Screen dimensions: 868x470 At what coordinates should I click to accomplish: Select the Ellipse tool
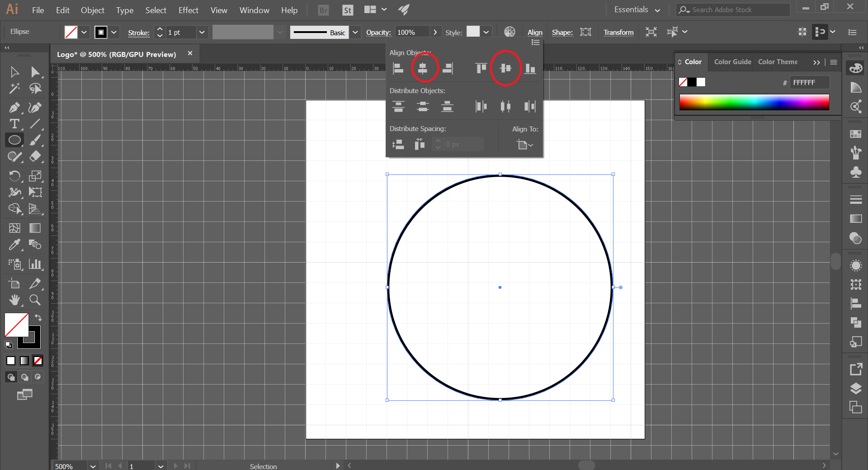[x=14, y=140]
